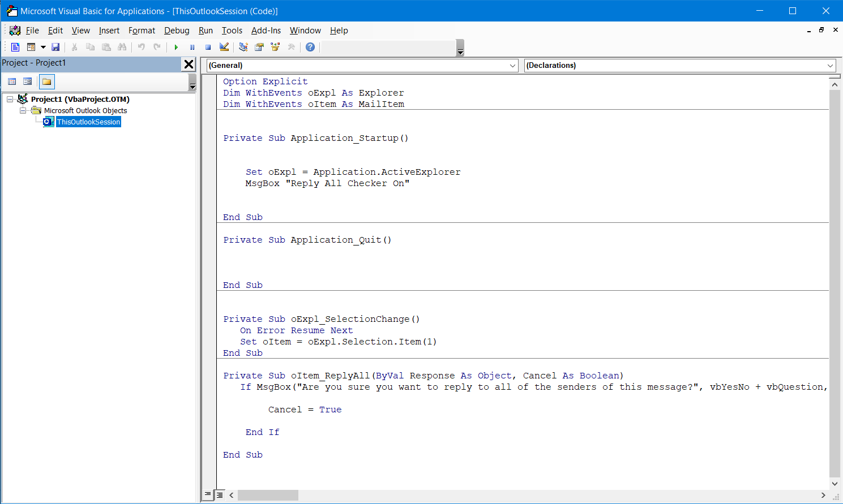Open View Microsoft Outlook toolbar icon
Image resolution: width=843 pixels, height=504 pixels.
coord(15,47)
